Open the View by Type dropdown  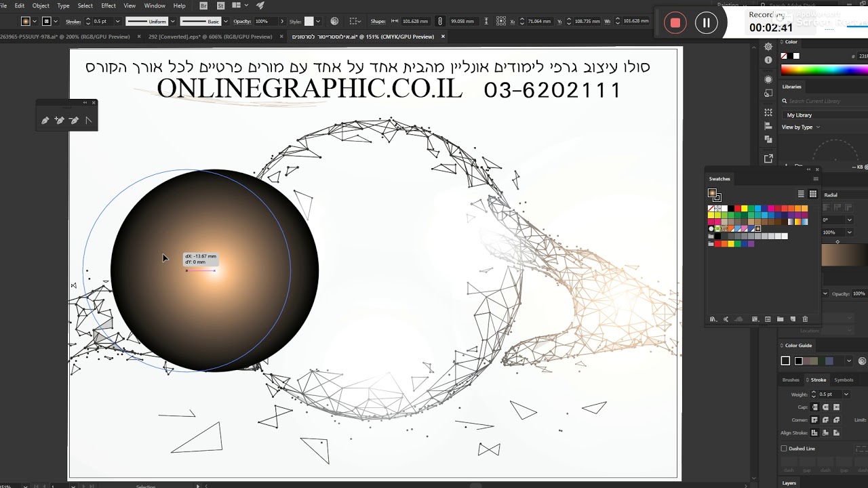tap(801, 127)
